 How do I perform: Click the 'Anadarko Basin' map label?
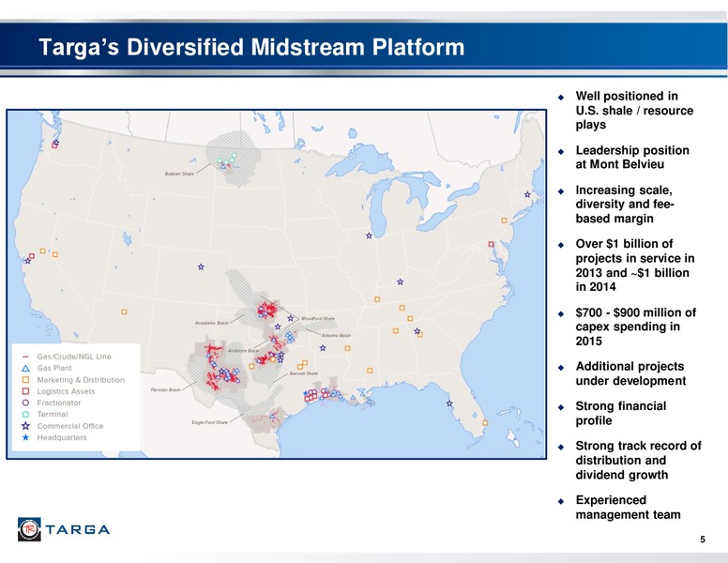211,323
